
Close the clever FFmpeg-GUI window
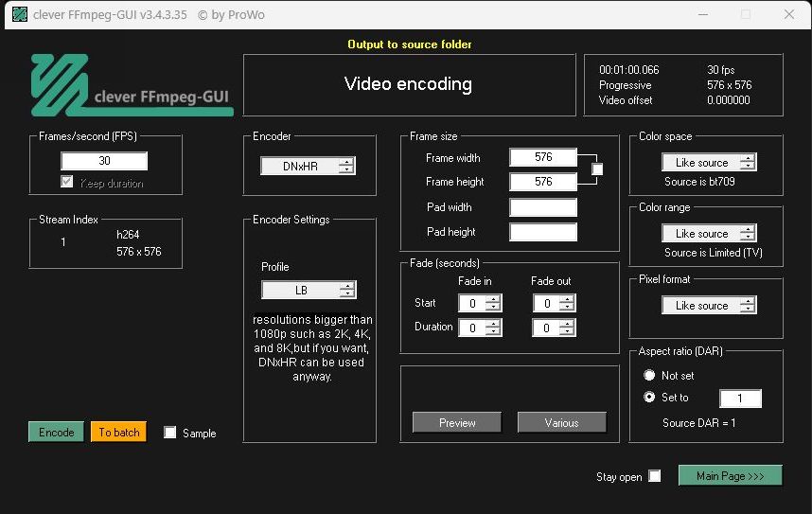(x=788, y=14)
